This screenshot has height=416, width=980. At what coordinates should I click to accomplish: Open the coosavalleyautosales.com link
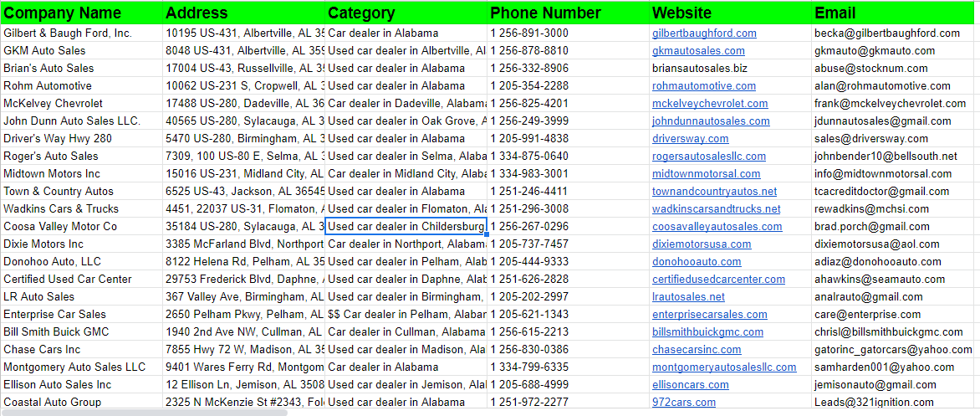point(717,227)
